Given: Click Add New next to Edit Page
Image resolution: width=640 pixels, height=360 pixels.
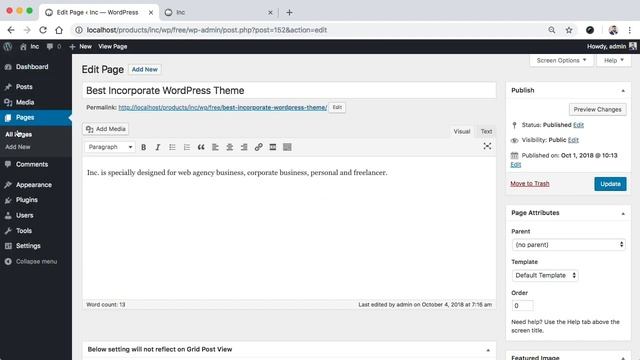Looking at the screenshot, I should coord(144,69).
